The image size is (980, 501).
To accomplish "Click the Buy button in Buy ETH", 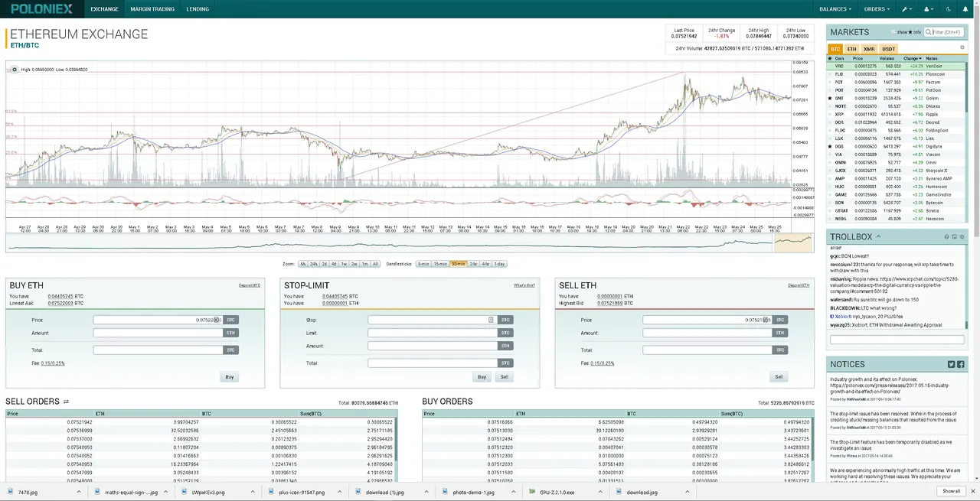I will pyautogui.click(x=229, y=376).
